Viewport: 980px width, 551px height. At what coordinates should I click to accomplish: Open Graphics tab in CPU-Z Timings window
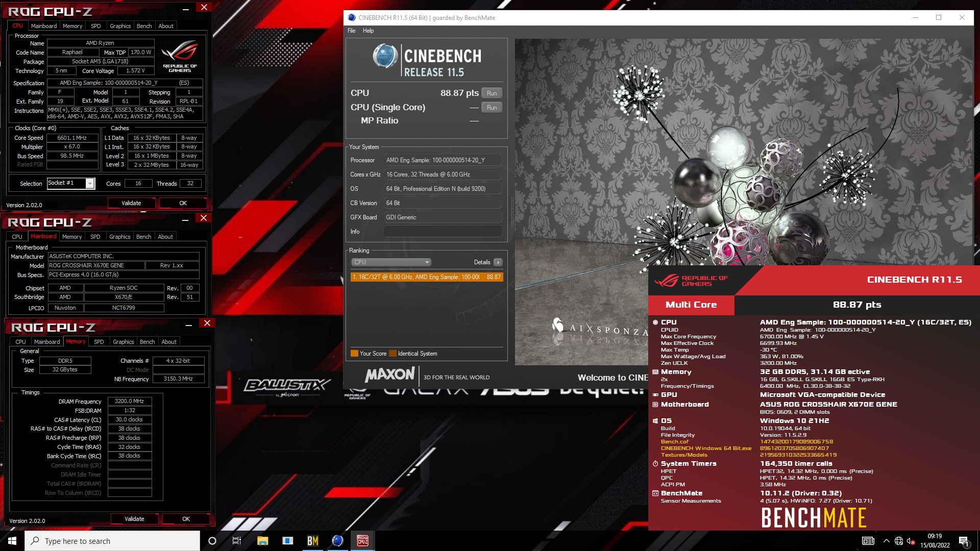(124, 342)
